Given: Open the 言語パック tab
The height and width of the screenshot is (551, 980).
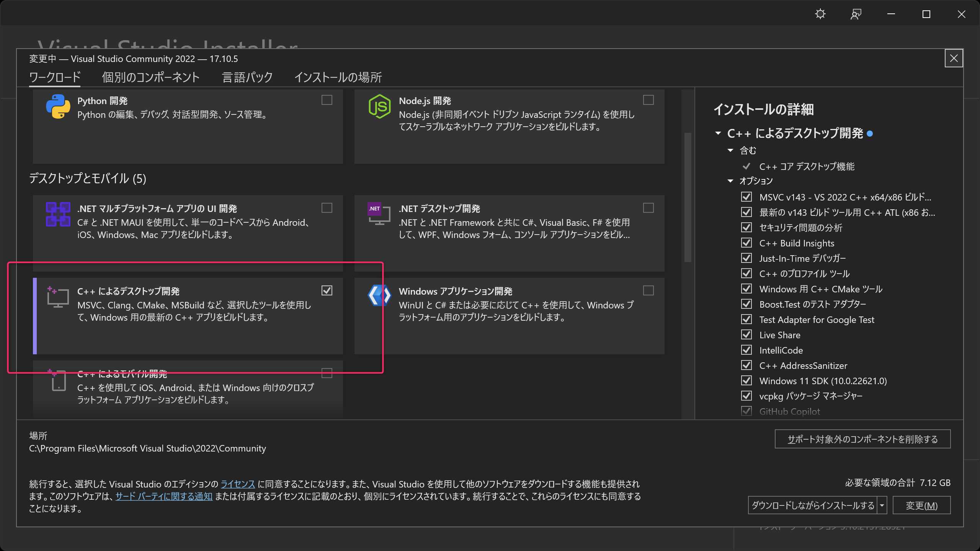Looking at the screenshot, I should click(247, 77).
